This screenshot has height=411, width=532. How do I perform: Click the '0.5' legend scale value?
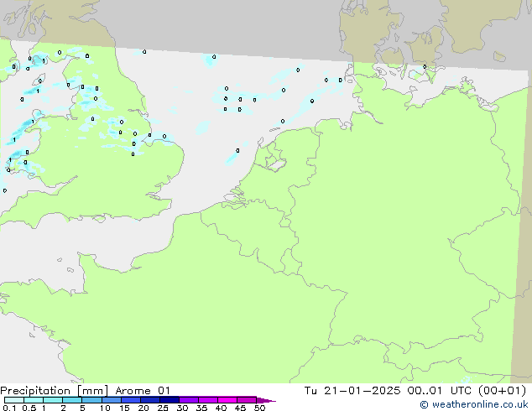click(x=29, y=408)
